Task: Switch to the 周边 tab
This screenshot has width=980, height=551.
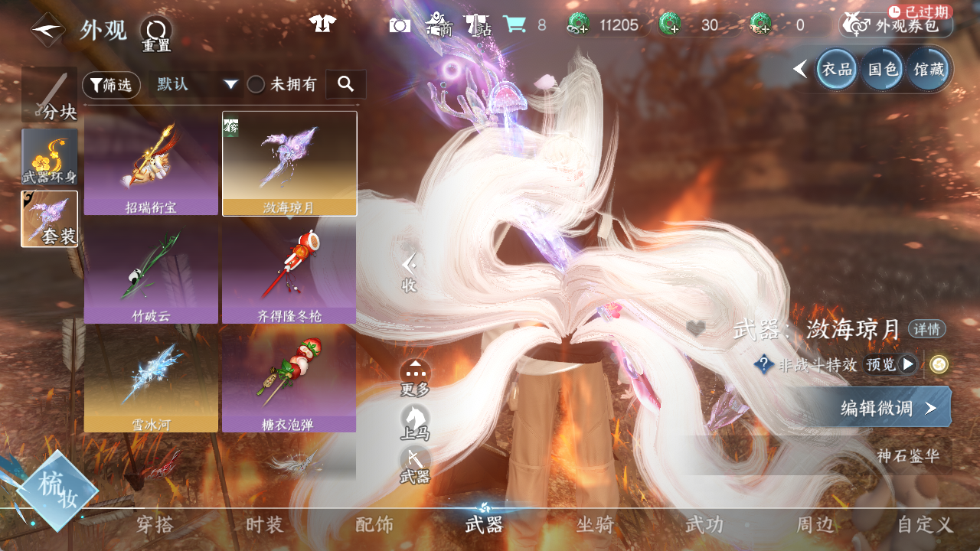Action: (815, 525)
